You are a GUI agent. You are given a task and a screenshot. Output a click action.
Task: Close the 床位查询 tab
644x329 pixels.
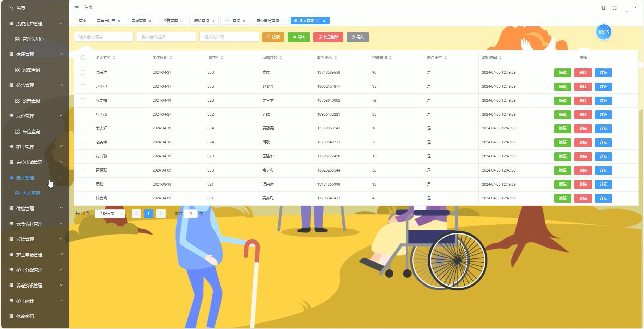(212, 21)
